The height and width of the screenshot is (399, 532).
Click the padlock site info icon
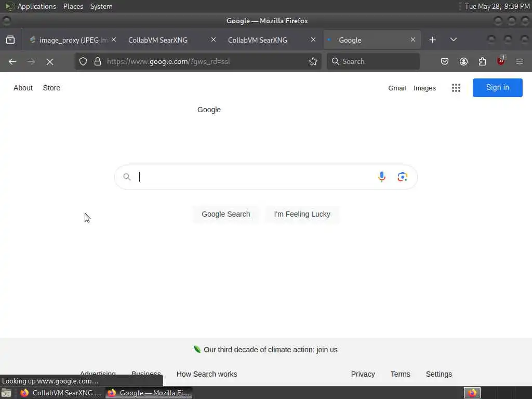(98, 61)
